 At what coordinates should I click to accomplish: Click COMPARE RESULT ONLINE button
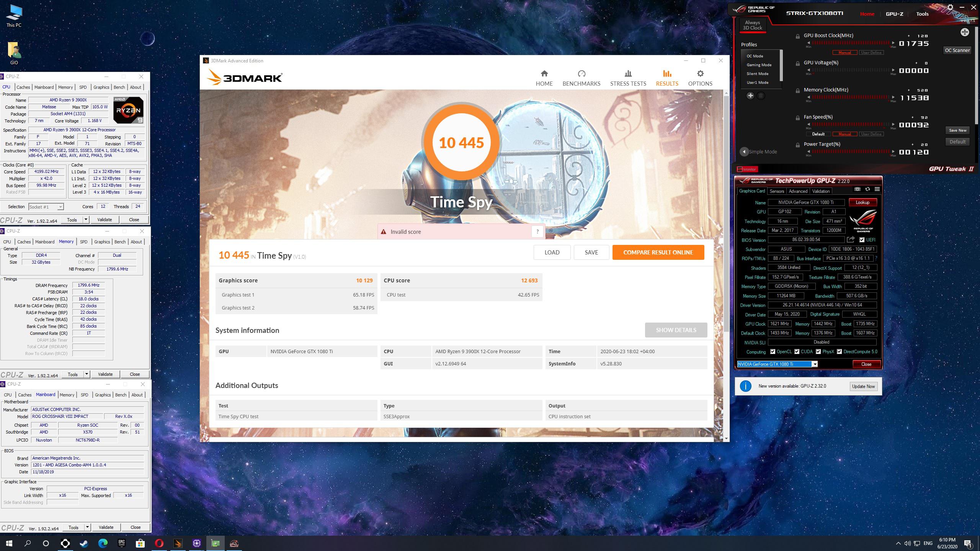(658, 252)
